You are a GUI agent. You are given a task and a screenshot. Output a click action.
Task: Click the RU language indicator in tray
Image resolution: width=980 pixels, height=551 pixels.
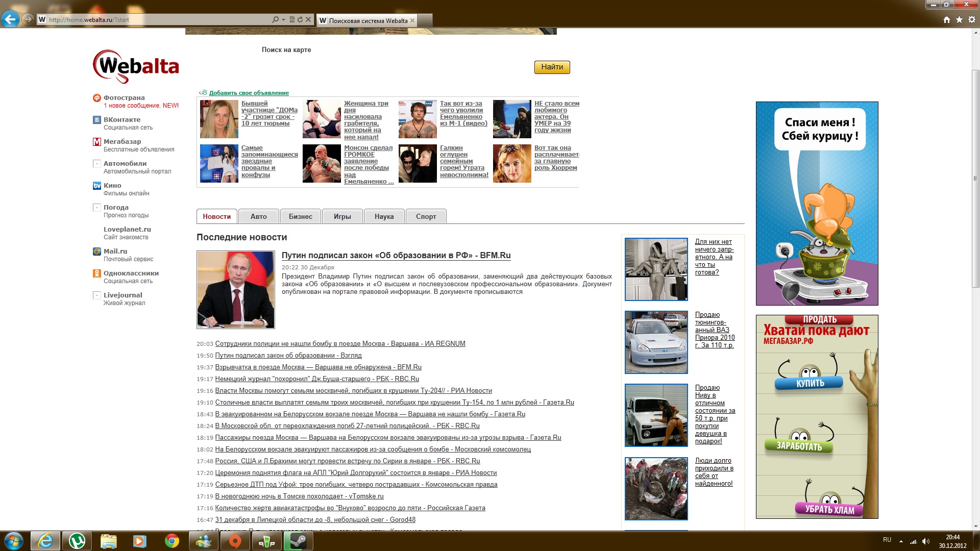click(887, 540)
